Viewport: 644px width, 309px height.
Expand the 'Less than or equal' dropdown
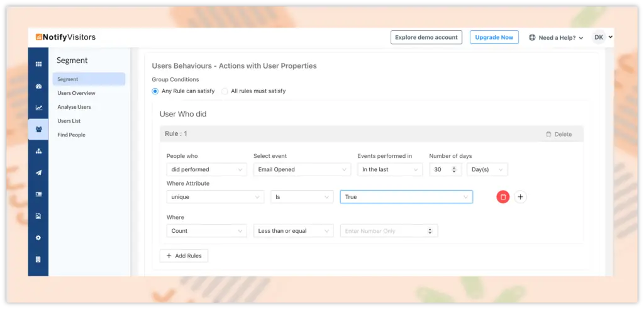pyautogui.click(x=293, y=231)
